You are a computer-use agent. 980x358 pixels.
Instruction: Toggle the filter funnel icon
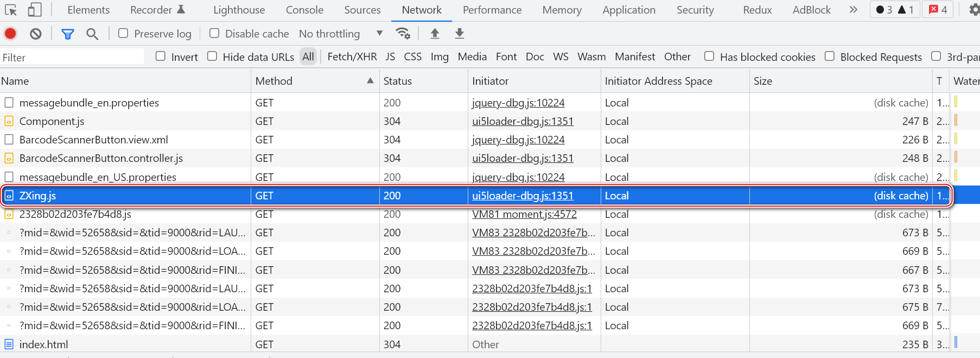coord(68,34)
